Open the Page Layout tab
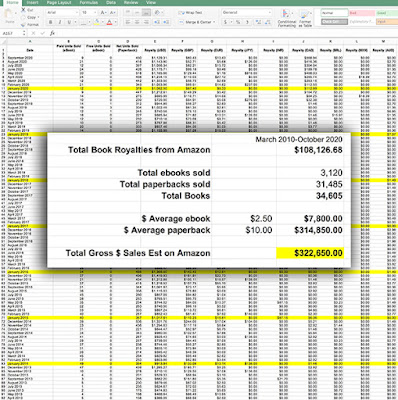 coord(59,3)
